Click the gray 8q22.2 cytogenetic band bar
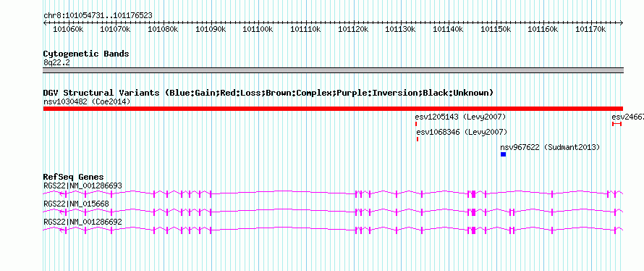This screenshot has height=271, width=644. pyautogui.click(x=333, y=70)
